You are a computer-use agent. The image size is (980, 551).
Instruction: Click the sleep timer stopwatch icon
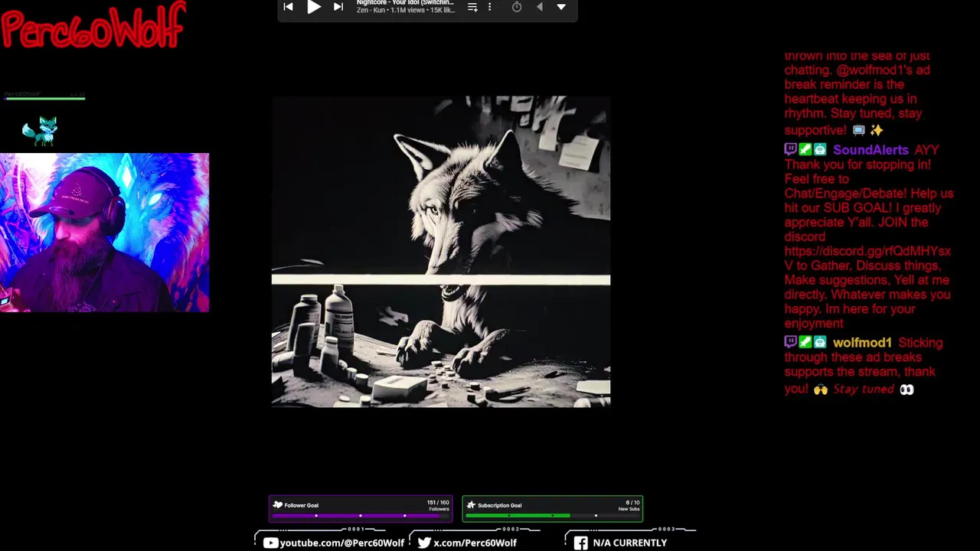pos(517,7)
